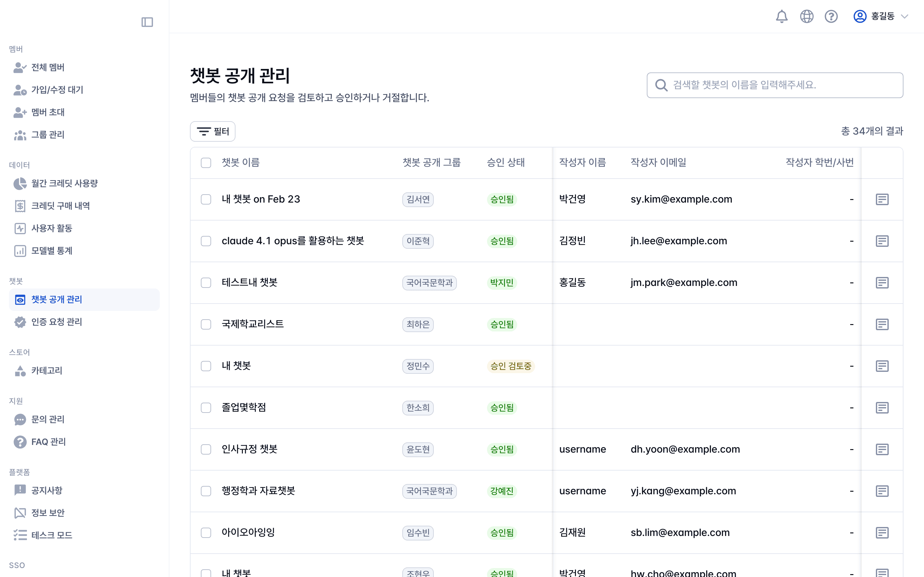The image size is (924, 577).
Task: Open help using the question mark icon
Action: click(831, 16)
